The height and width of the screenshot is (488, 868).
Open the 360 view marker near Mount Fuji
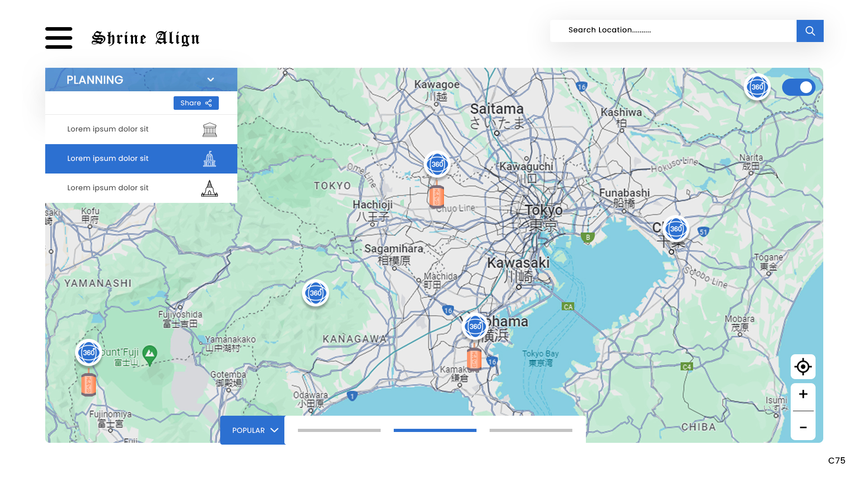pyautogui.click(x=89, y=352)
